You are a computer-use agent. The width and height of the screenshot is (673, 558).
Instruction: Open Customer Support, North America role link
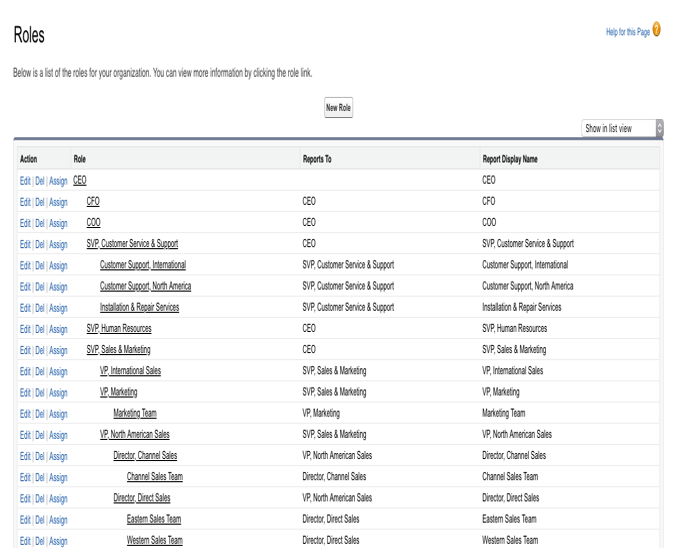click(145, 286)
